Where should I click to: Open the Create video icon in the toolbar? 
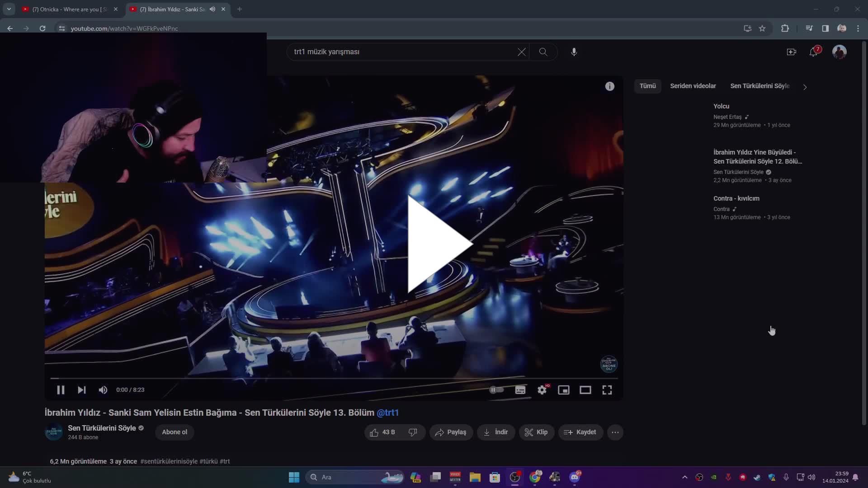click(x=792, y=52)
